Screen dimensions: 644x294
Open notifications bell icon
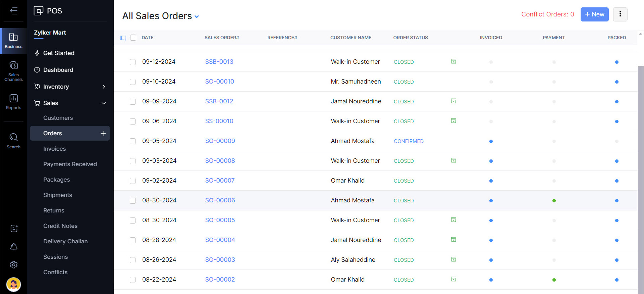14,247
